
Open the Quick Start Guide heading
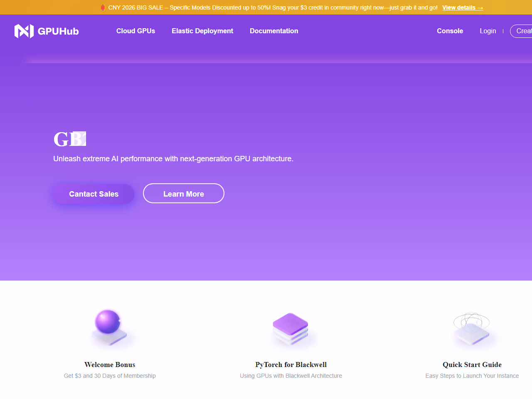(x=472, y=365)
